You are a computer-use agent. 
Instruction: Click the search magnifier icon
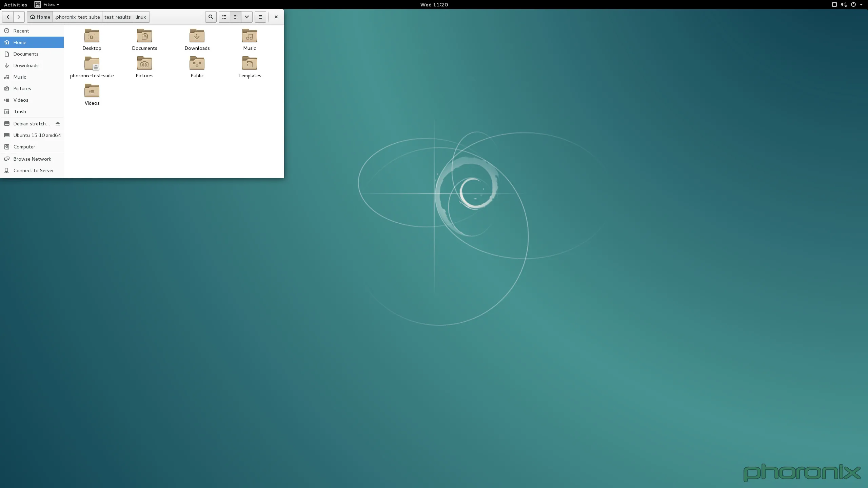[x=211, y=17]
